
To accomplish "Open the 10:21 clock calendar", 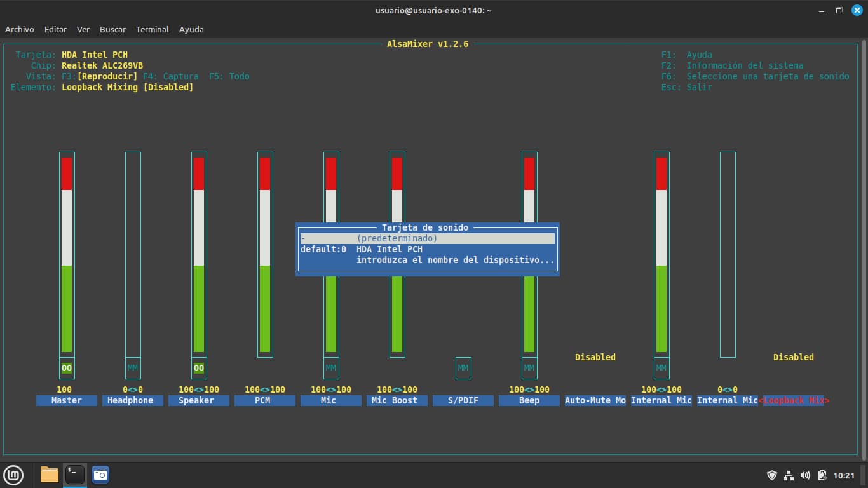I will click(x=843, y=475).
